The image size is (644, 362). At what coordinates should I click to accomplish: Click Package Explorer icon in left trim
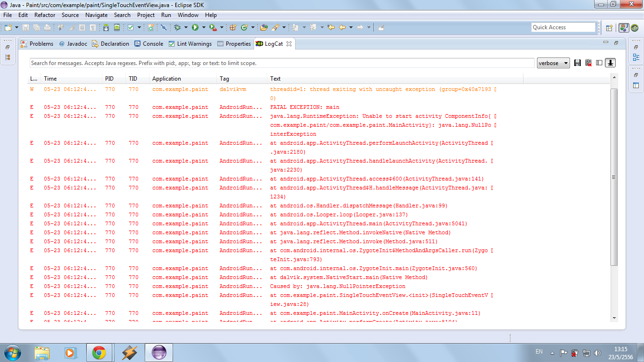tap(8, 58)
